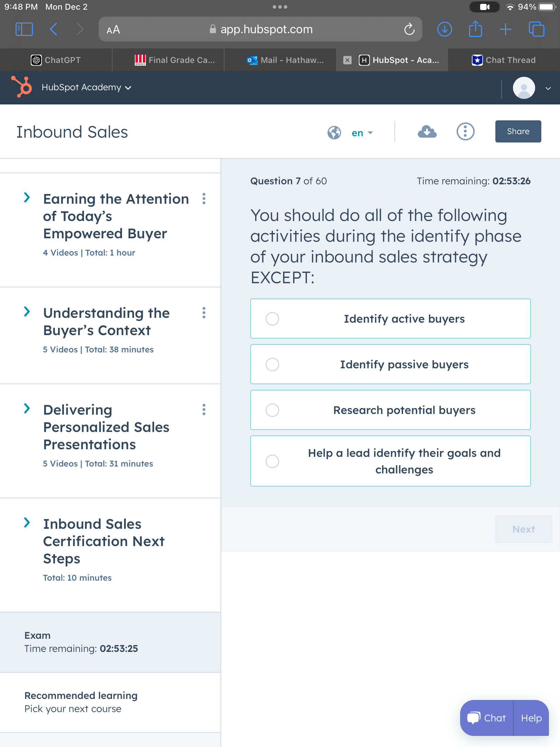560x747 pixels.
Task: Switch to the ChatGPT browser tab
Action: [x=56, y=60]
